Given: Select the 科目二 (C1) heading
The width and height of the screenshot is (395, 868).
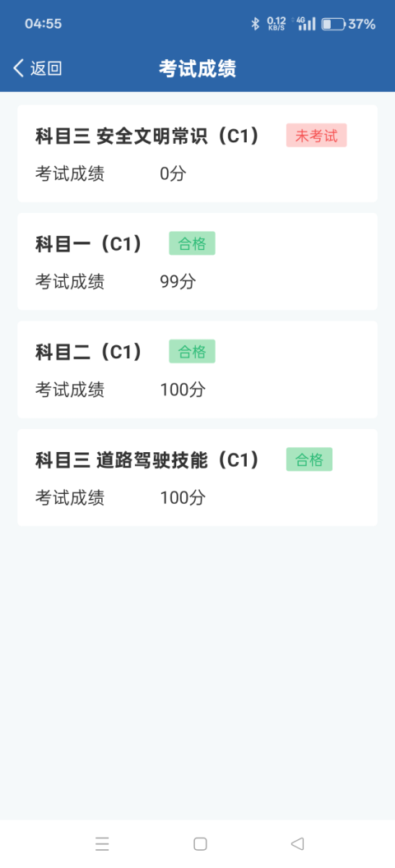Looking at the screenshot, I should pos(89,352).
